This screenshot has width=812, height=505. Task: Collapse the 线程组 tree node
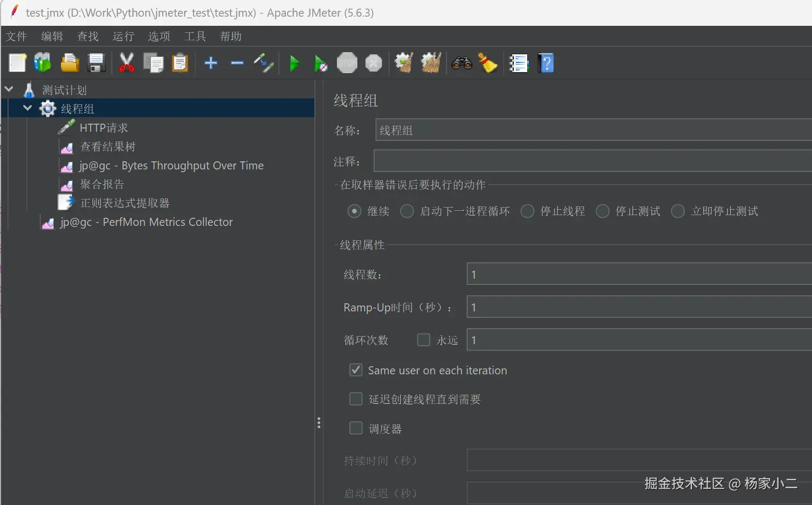click(27, 108)
